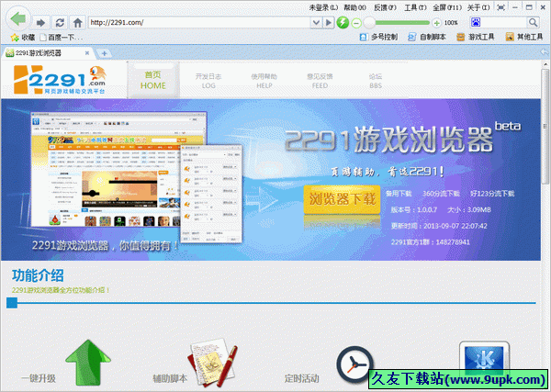Open the 百度一下 bookmark
The image size is (551, 392).
[x=62, y=38]
